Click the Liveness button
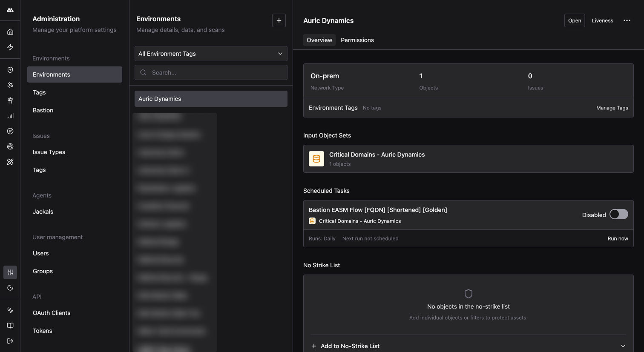 coord(602,20)
